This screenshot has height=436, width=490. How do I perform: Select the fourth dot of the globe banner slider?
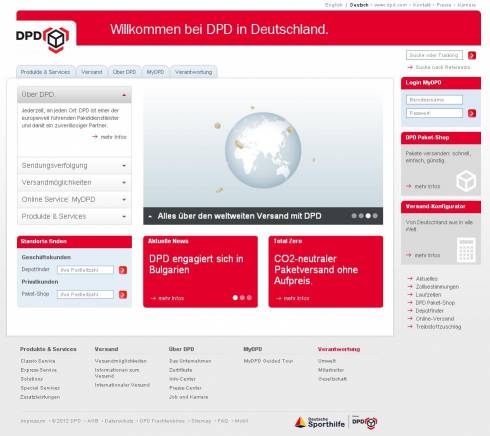click(x=375, y=216)
